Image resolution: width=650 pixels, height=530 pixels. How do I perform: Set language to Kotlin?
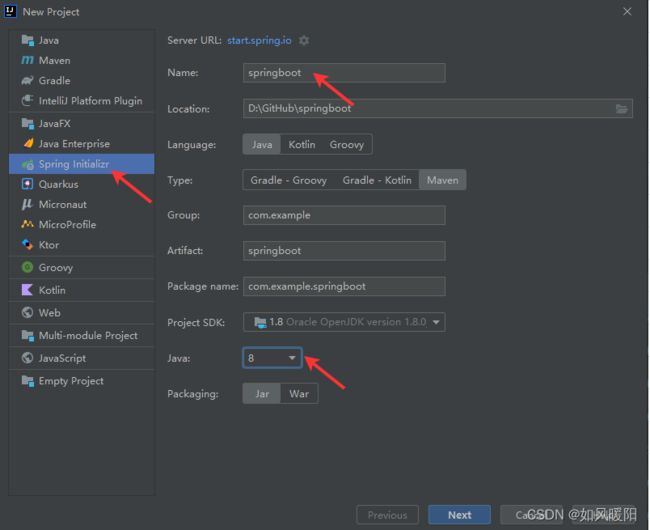coord(302,145)
